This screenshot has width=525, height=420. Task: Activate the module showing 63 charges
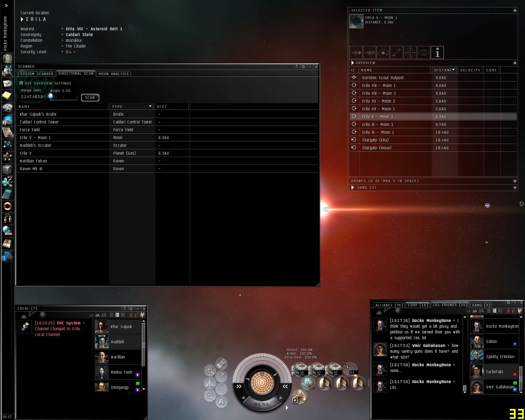[x=350, y=368]
